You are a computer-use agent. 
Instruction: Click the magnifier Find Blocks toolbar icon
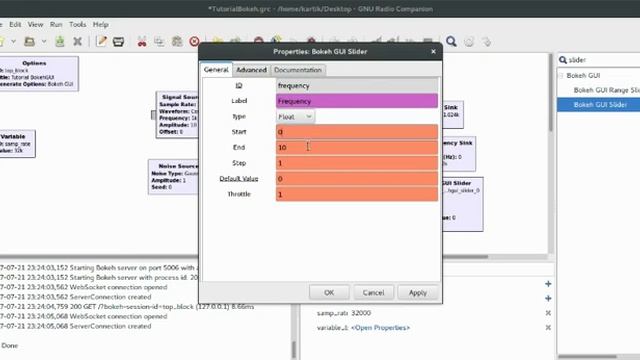[451, 41]
